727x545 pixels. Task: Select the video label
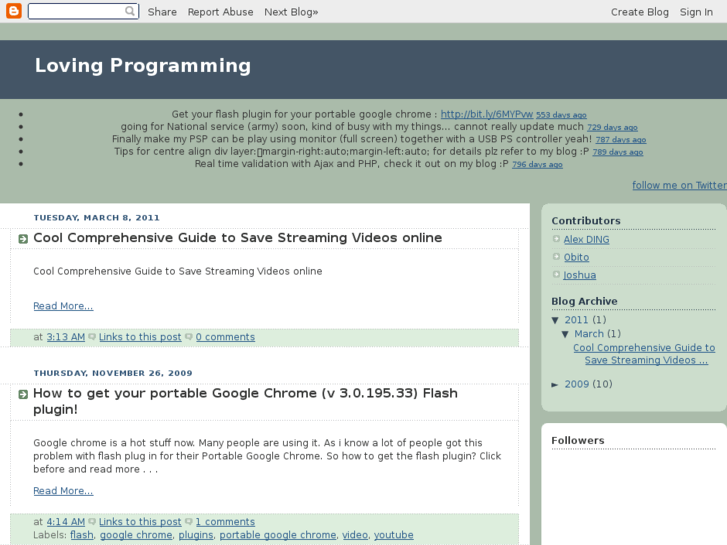pyautogui.click(x=355, y=535)
